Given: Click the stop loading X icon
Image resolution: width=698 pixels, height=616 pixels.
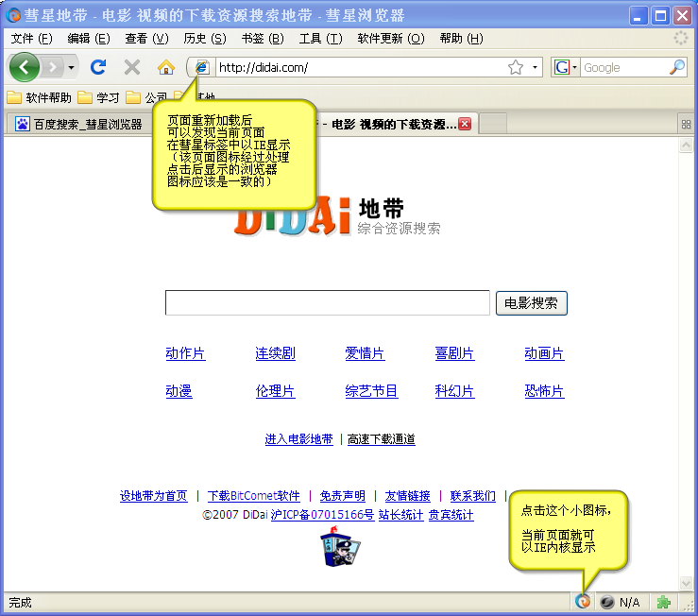Looking at the screenshot, I should (x=132, y=68).
